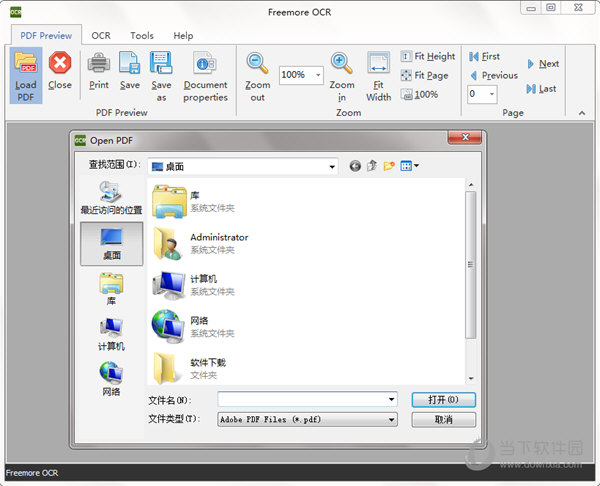Switch to the OCR tab

tap(101, 36)
